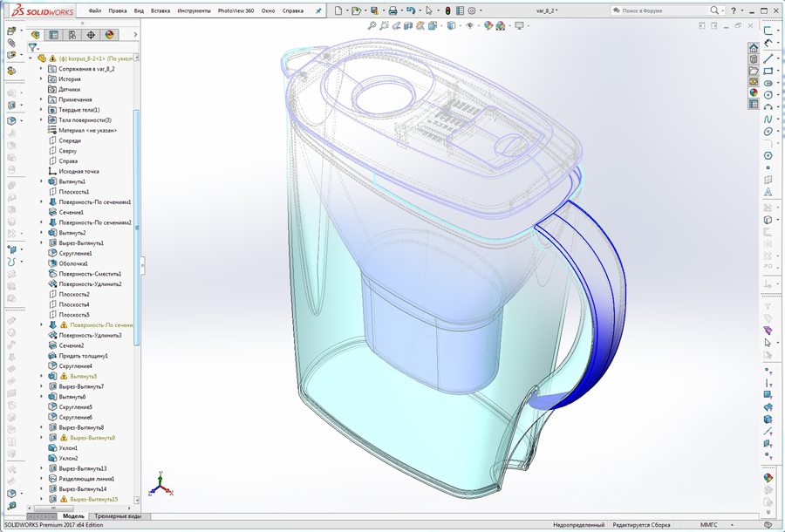This screenshot has width=785, height=532.
Task: Open the Design Library task pane icon
Action: pos(754,59)
